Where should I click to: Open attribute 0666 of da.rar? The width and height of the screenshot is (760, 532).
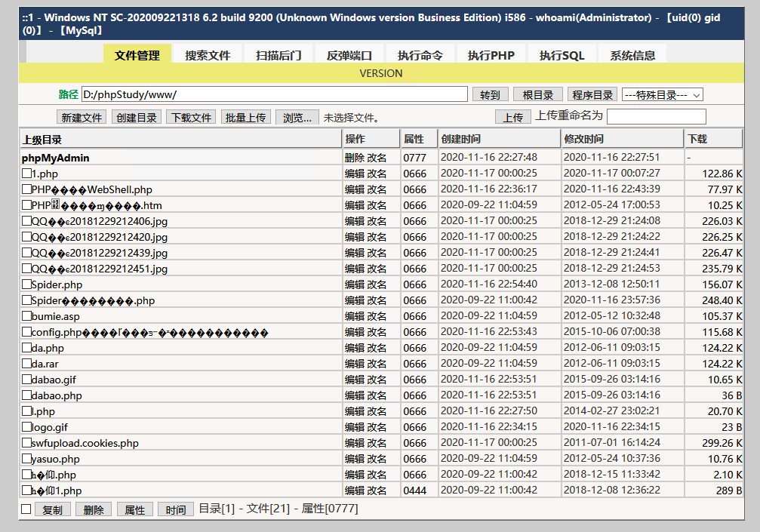[x=415, y=364]
